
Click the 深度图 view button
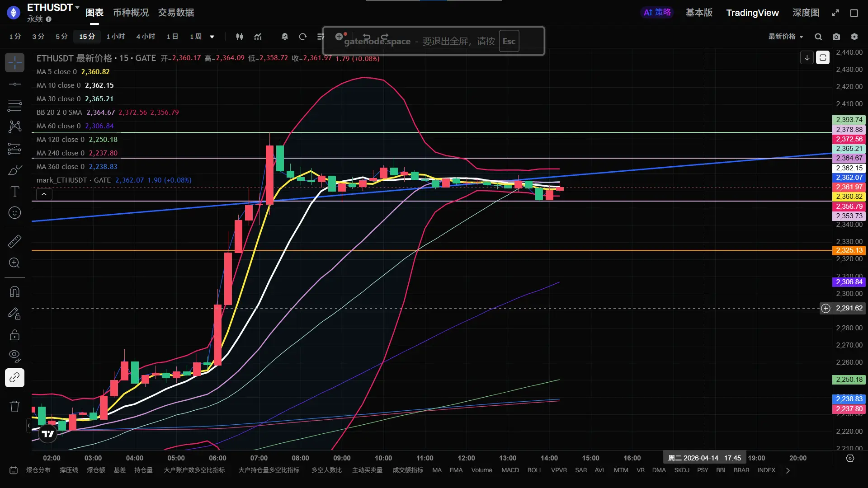806,13
